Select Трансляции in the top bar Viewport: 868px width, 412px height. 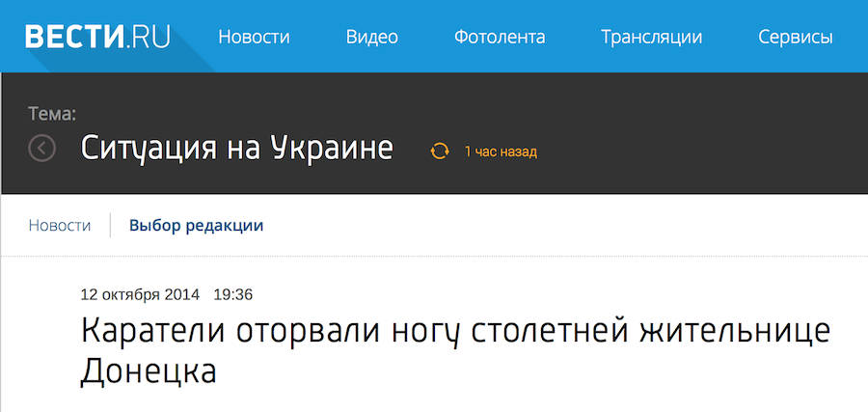651,38
